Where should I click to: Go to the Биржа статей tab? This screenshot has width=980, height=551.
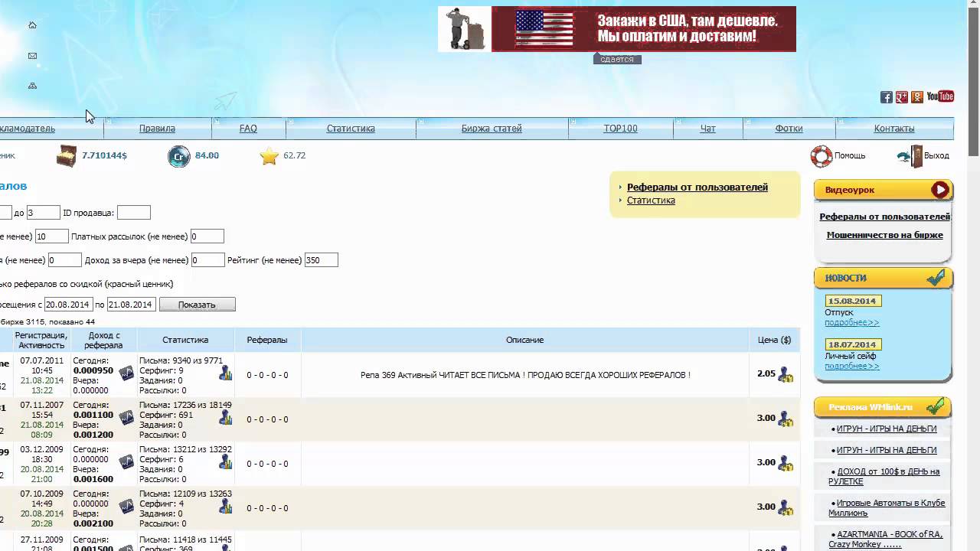(492, 129)
